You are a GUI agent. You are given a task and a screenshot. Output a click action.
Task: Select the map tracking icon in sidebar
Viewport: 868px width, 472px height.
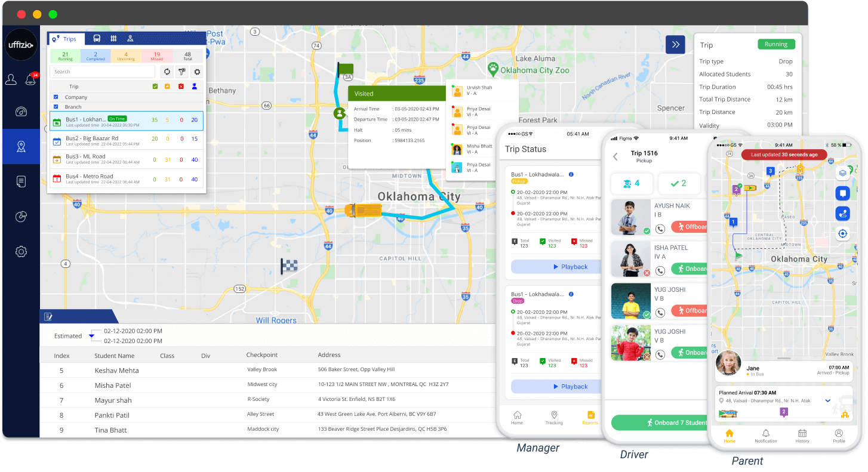(x=21, y=147)
